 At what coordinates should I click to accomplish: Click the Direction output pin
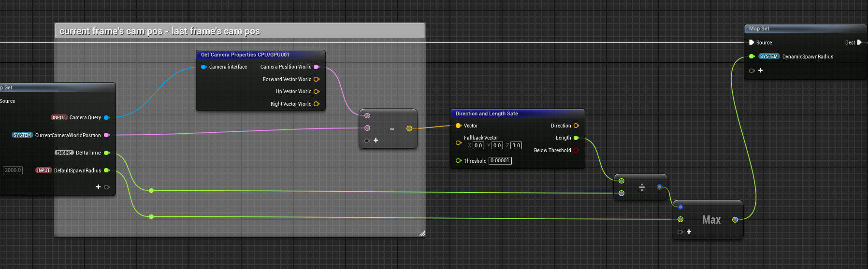coord(576,126)
